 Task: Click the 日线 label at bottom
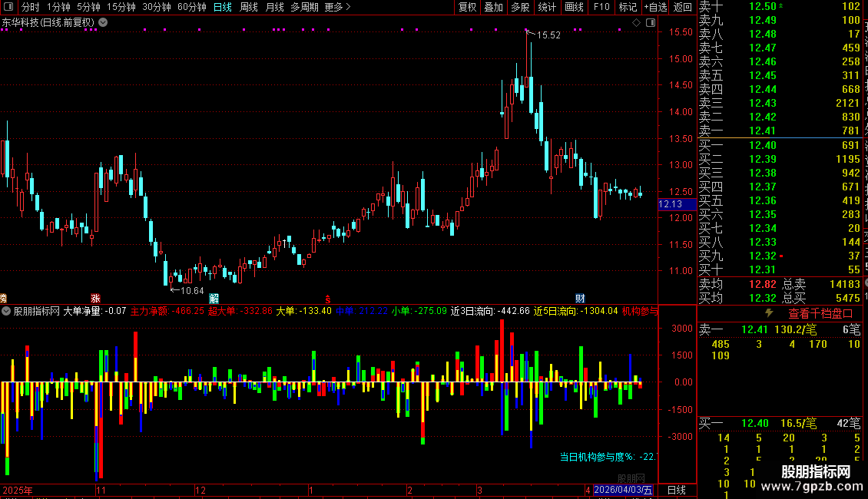677,490
